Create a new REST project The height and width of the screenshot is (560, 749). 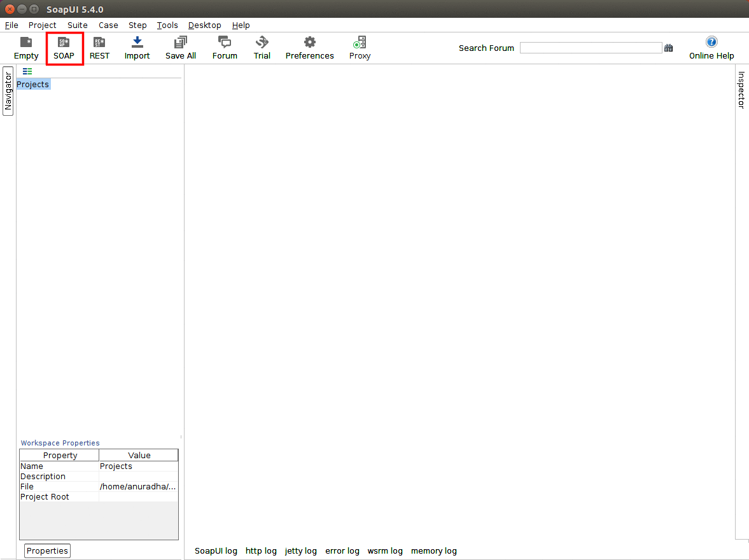[99, 48]
